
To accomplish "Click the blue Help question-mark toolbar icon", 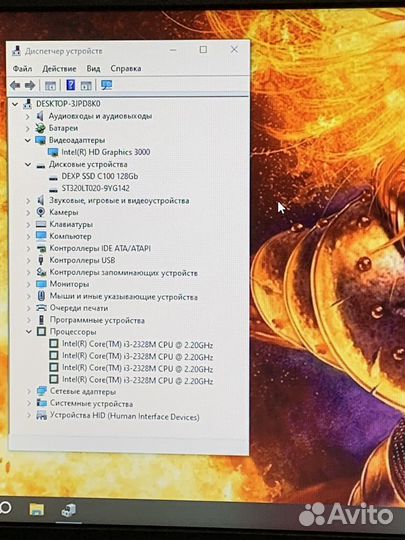I will (x=70, y=85).
